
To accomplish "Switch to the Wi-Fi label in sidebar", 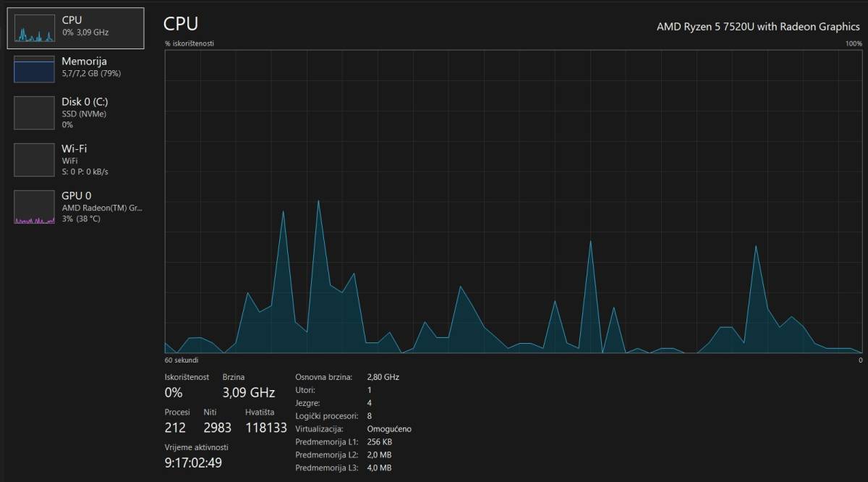I will click(x=76, y=148).
